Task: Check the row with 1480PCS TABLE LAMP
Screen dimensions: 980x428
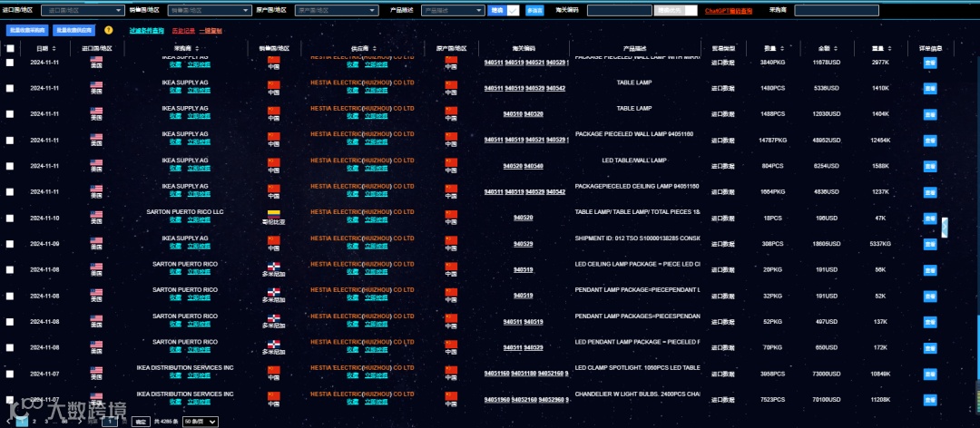Action: coord(10,88)
